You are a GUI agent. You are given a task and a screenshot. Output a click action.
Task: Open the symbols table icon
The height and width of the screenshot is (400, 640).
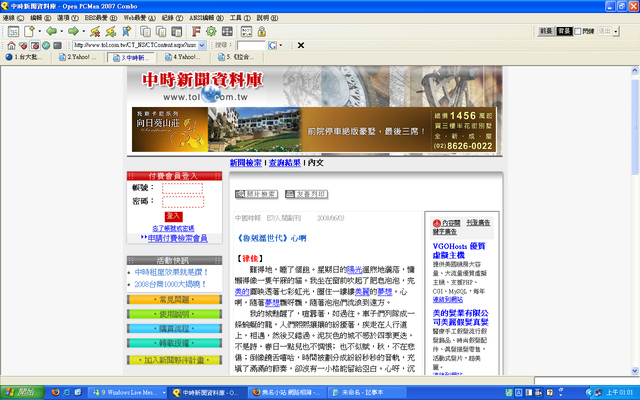pyautogui.click(x=246, y=31)
